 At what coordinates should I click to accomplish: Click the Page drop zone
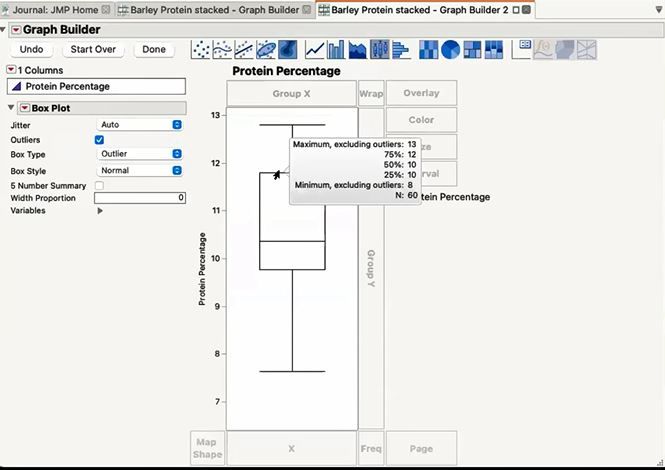pyautogui.click(x=421, y=448)
